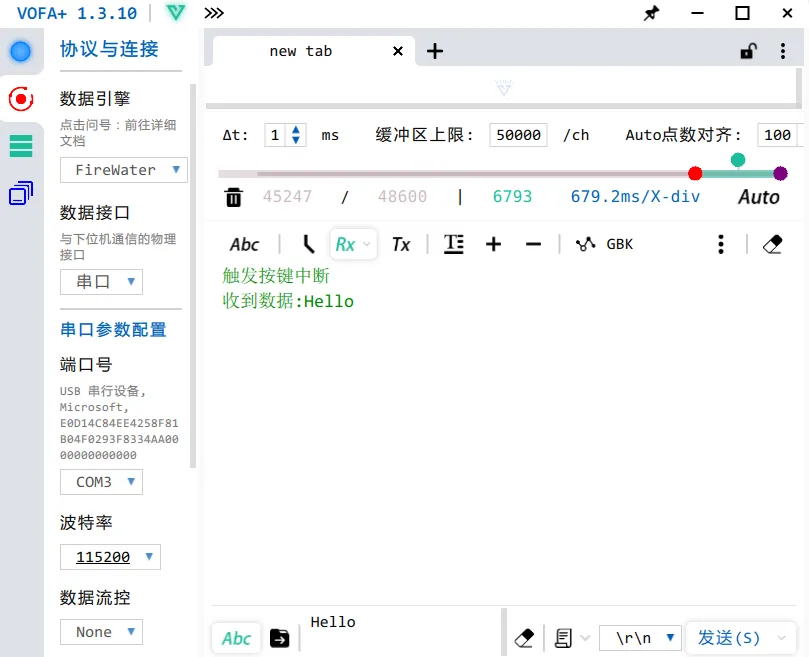The image size is (809, 657).
Task: Pin the VOFA+ window using the pin icon
Action: coord(651,14)
